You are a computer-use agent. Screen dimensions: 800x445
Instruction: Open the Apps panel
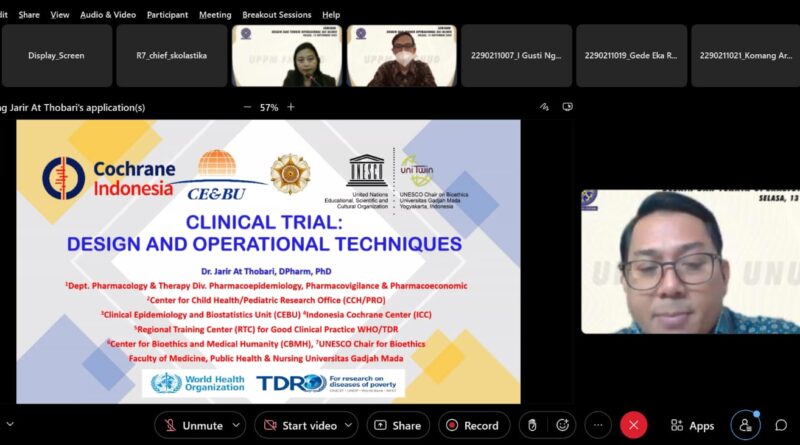692,426
